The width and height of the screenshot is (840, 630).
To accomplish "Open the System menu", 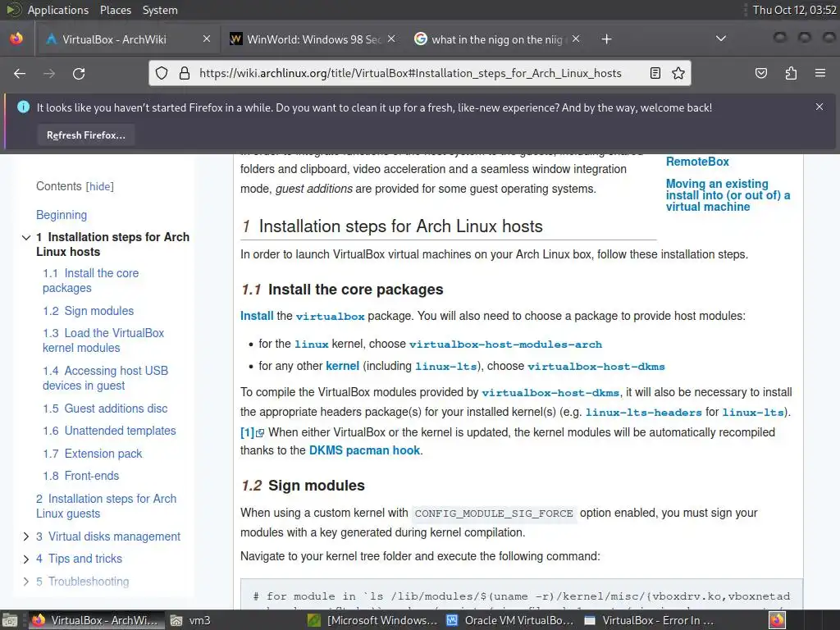I will [160, 10].
